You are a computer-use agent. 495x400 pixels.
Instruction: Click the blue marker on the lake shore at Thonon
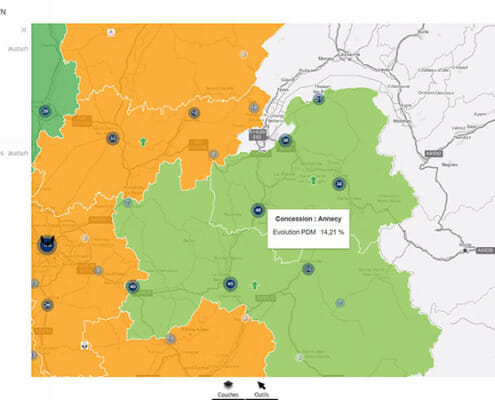pyautogui.click(x=319, y=99)
